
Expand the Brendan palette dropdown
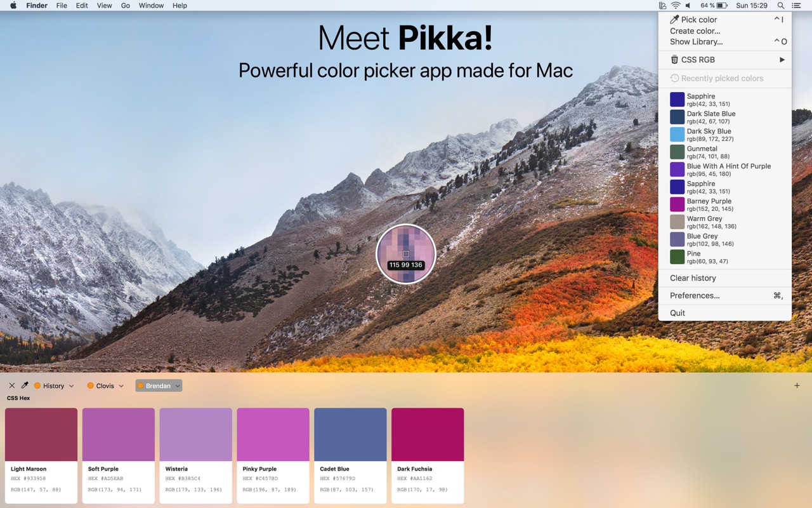178,386
